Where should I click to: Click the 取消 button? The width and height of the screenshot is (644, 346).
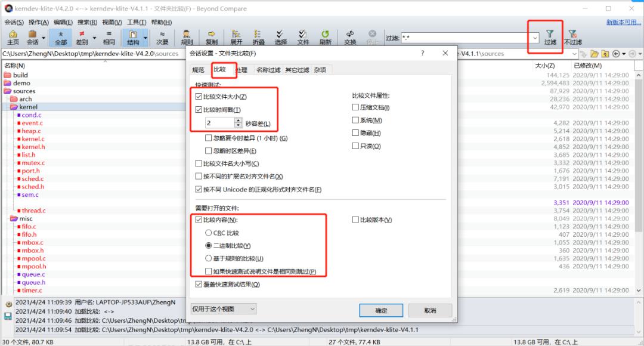click(430, 310)
